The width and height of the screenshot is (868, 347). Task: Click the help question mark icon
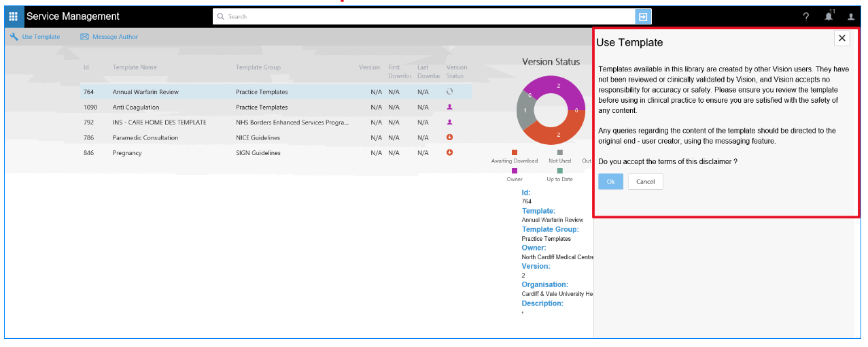pyautogui.click(x=805, y=17)
